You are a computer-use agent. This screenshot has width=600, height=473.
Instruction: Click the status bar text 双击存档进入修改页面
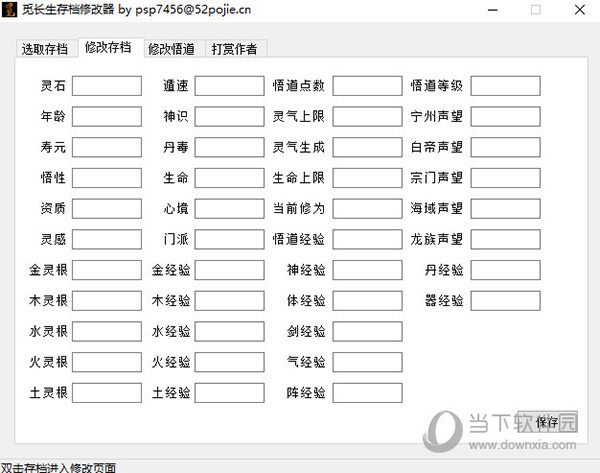coord(58,468)
